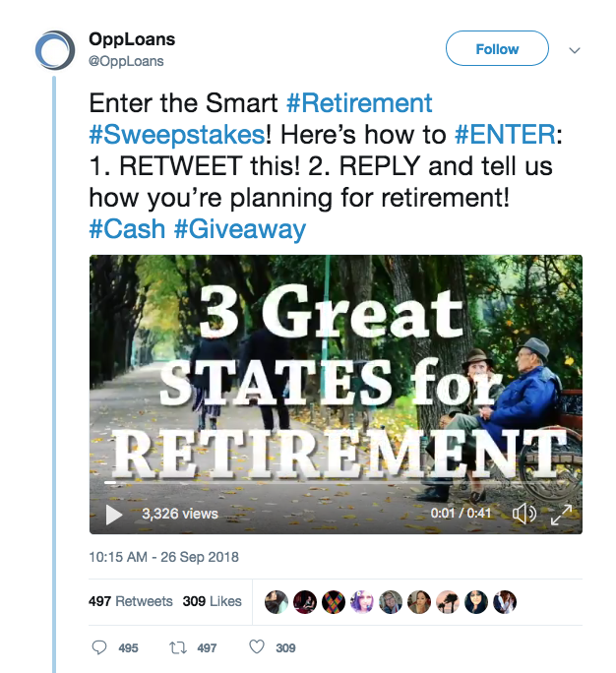Viewport: 616px width, 673px height.
Task: Open the #ENTER hashtag link
Action: (x=505, y=135)
